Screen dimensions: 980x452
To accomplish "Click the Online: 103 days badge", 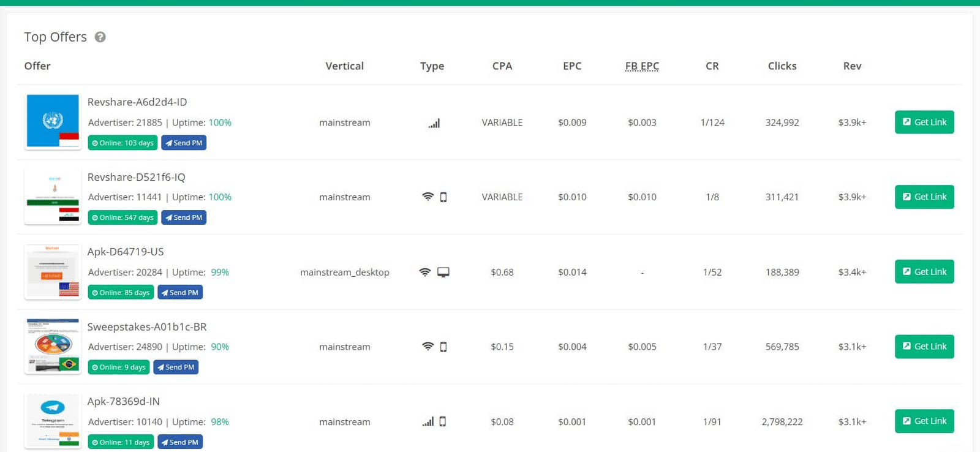I will tap(123, 143).
